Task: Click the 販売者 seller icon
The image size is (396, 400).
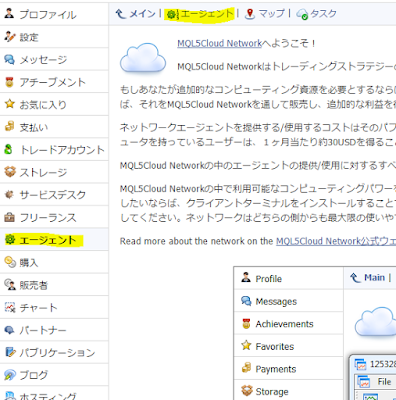Action: [10, 285]
